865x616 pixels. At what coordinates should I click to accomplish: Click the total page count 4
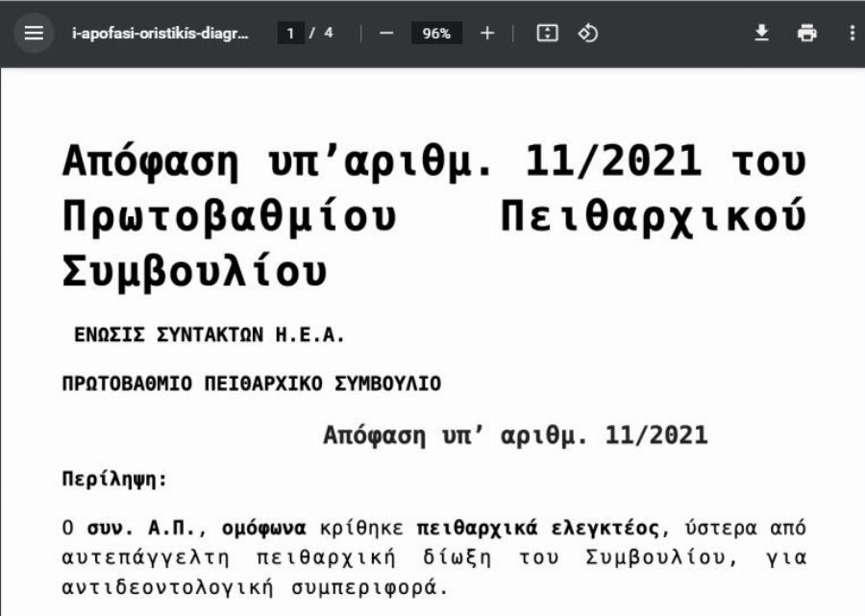[330, 32]
